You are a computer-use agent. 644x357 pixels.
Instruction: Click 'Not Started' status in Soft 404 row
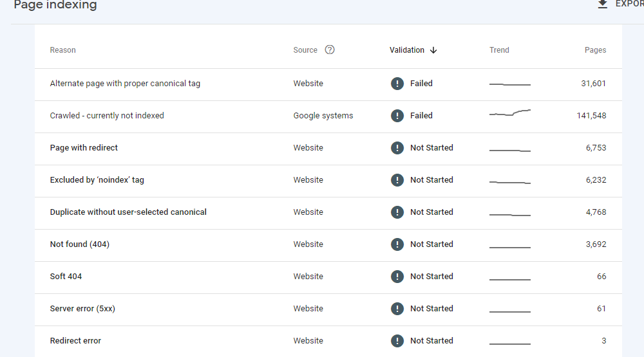pos(431,277)
